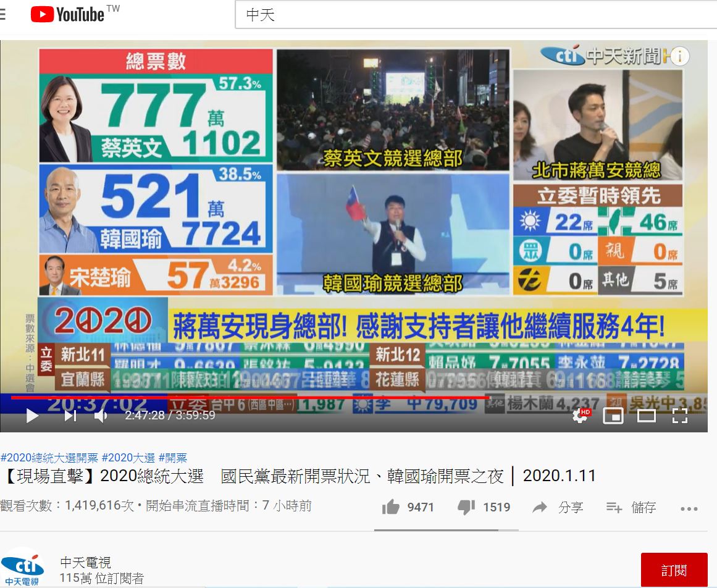Open the info card icon in video

coord(679,56)
